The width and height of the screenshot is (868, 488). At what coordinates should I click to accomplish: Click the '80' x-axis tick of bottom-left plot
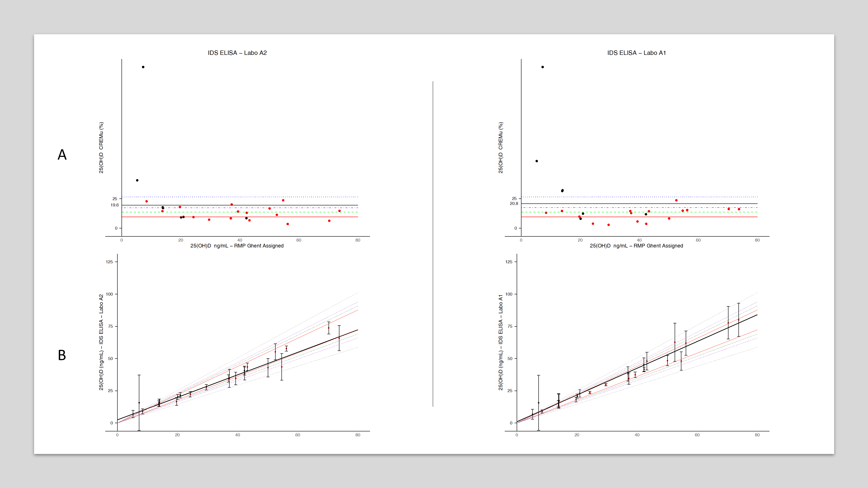tap(358, 435)
